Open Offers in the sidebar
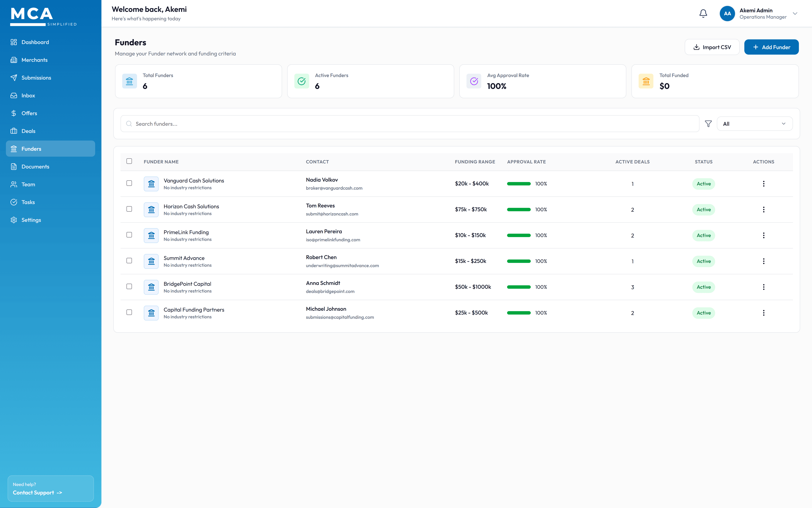Image resolution: width=812 pixels, height=508 pixels. 50,113
